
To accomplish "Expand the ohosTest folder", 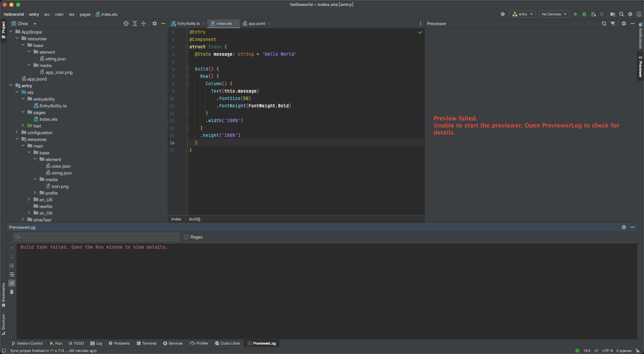I will tap(23, 219).
